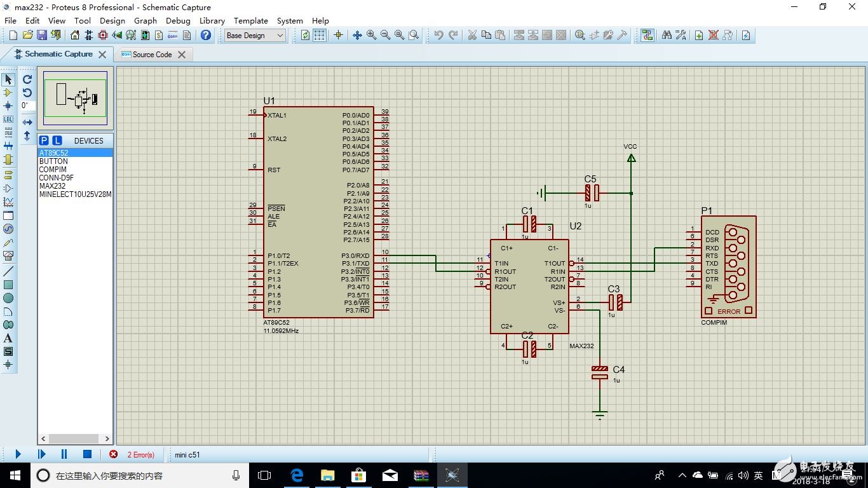Click the overview preview thumbnail

pos(76,98)
